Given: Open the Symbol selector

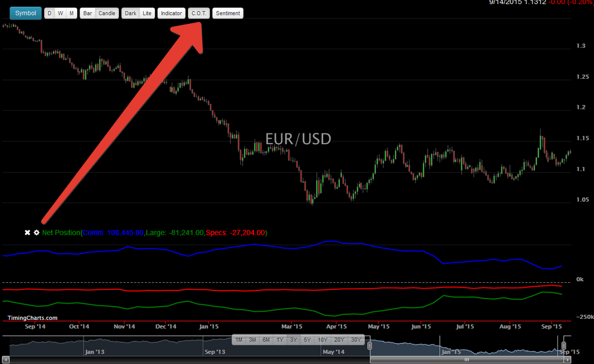Looking at the screenshot, I should [x=26, y=13].
